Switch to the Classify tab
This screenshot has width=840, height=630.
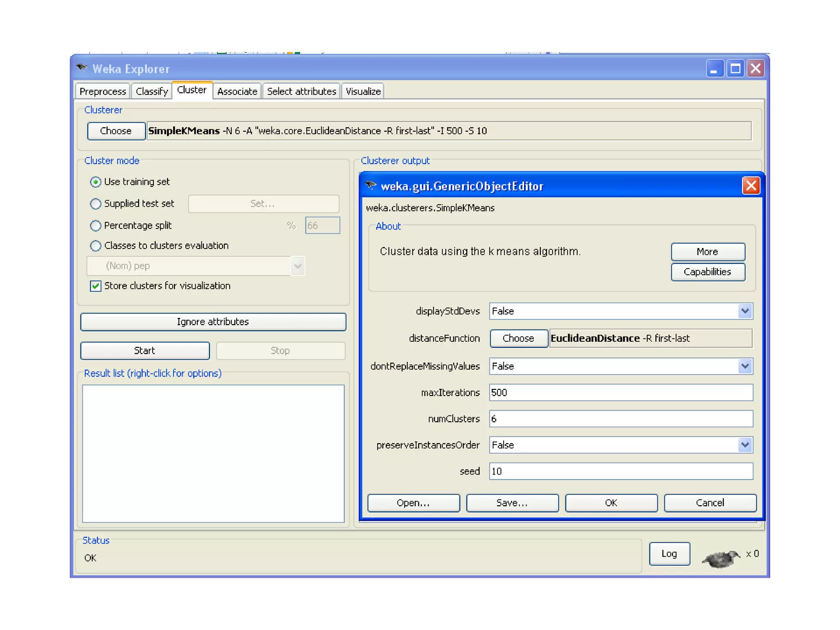pyautogui.click(x=152, y=91)
